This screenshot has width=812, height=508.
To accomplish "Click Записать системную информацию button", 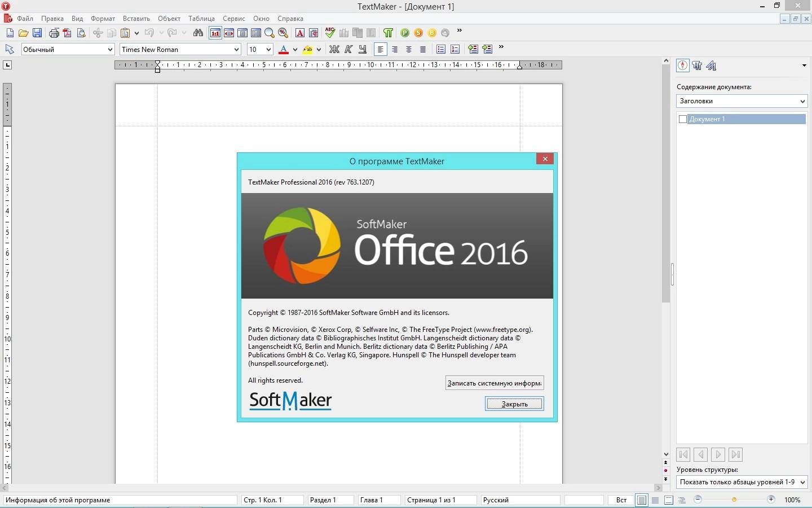I will [495, 383].
